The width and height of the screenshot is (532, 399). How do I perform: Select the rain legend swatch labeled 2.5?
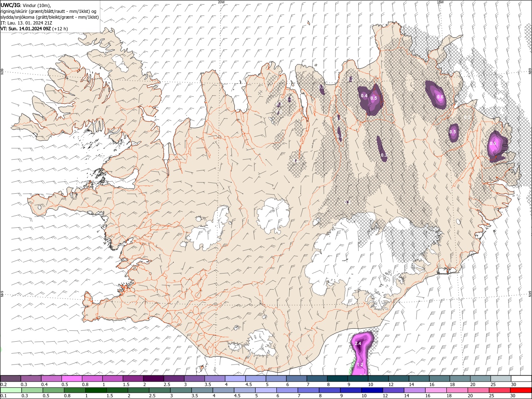(x=160, y=390)
